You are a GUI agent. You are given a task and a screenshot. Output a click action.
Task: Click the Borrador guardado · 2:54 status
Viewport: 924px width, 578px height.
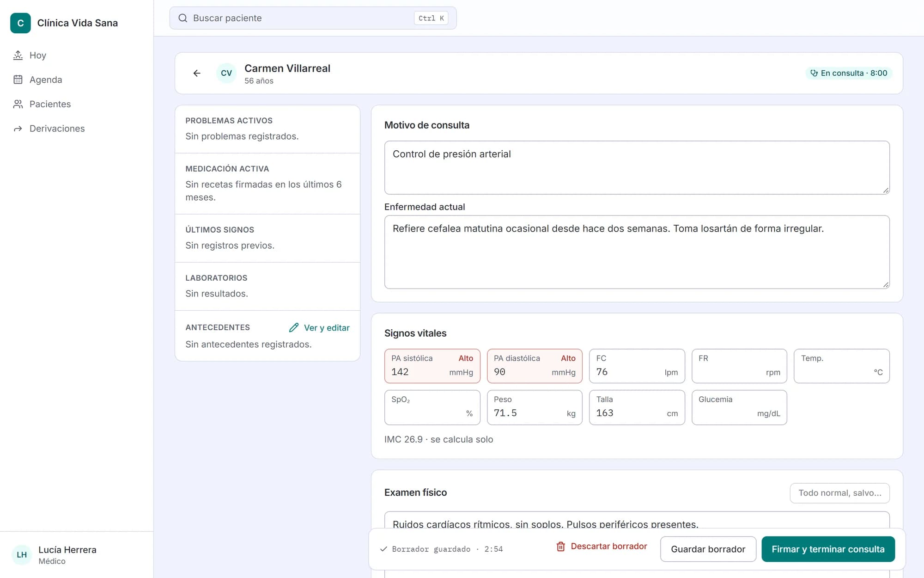click(441, 549)
